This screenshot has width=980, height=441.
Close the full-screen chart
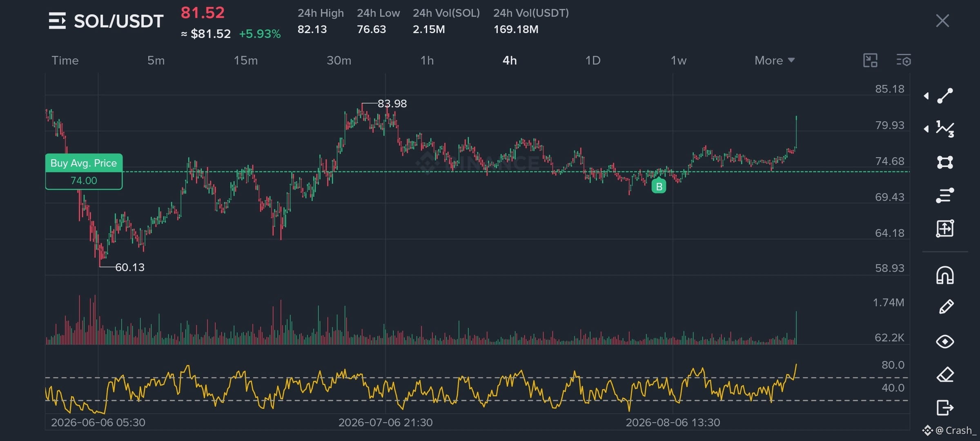[942, 20]
